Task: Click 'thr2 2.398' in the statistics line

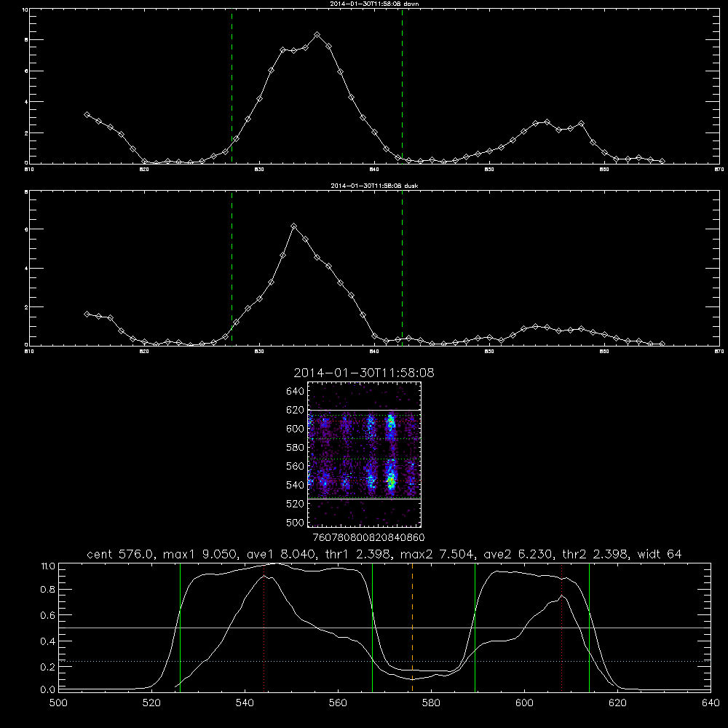Action: click(x=596, y=554)
